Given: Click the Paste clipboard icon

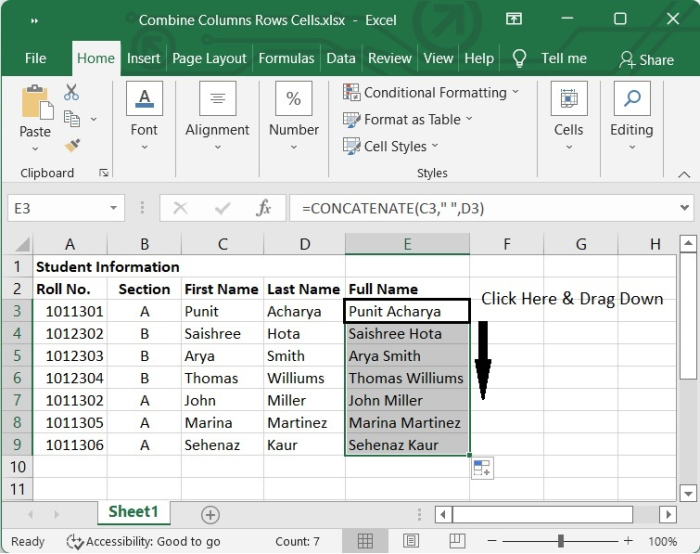Looking at the screenshot, I should point(35,104).
